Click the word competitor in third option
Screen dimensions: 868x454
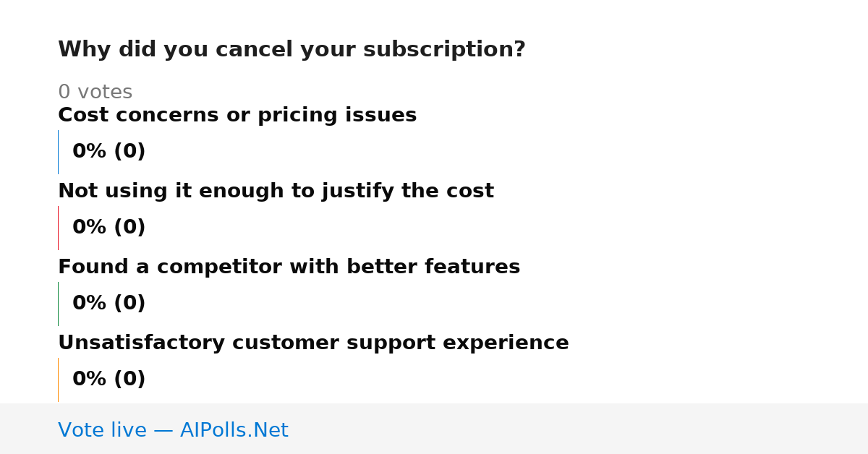(221, 267)
